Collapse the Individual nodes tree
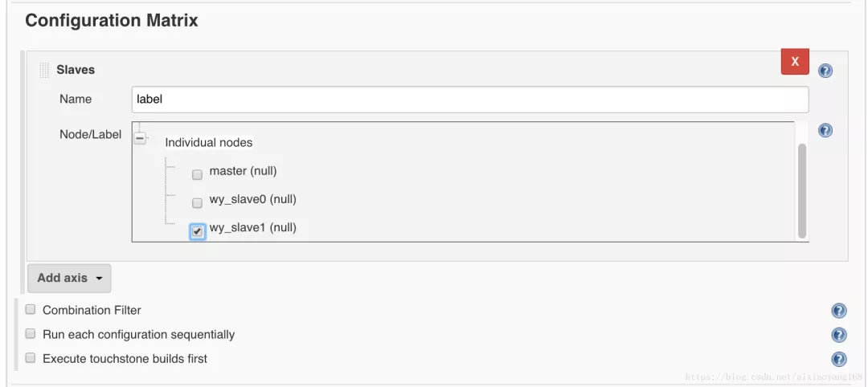Image resolution: width=868 pixels, height=387 pixels. click(x=140, y=138)
